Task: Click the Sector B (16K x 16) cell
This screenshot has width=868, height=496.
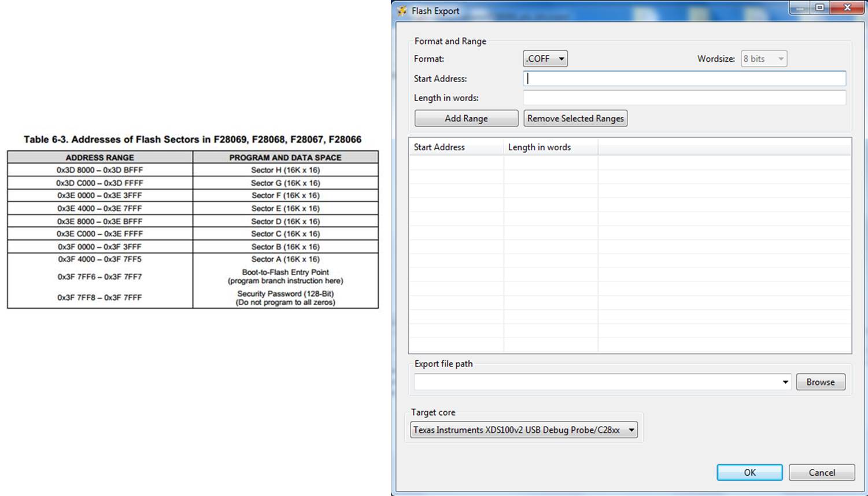Action: (286, 246)
